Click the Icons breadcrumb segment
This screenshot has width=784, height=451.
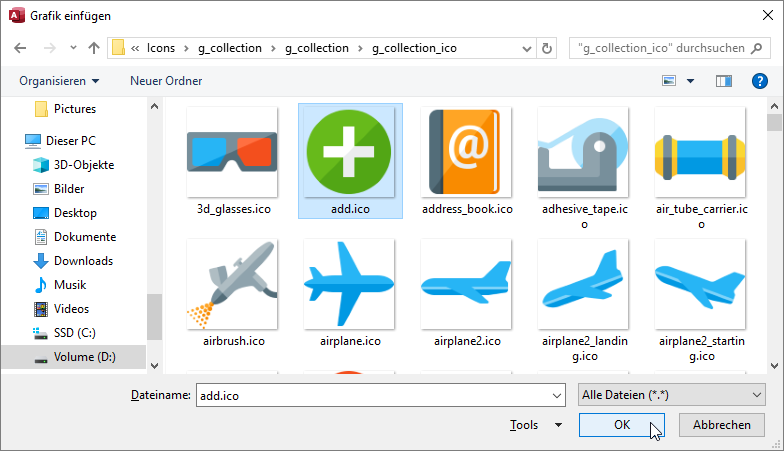pyautogui.click(x=161, y=48)
